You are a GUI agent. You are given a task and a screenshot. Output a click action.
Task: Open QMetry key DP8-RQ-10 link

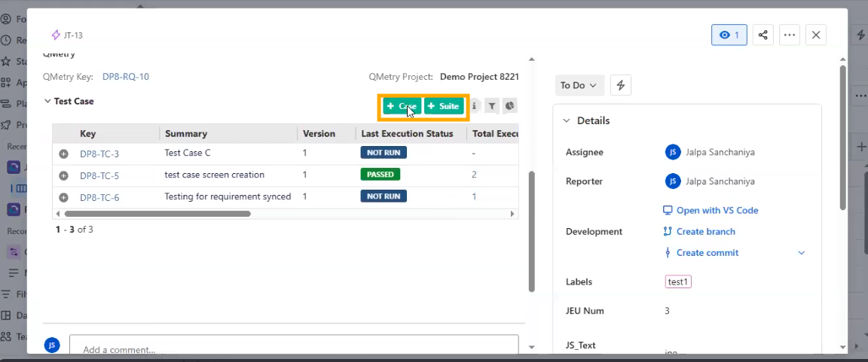coord(126,77)
